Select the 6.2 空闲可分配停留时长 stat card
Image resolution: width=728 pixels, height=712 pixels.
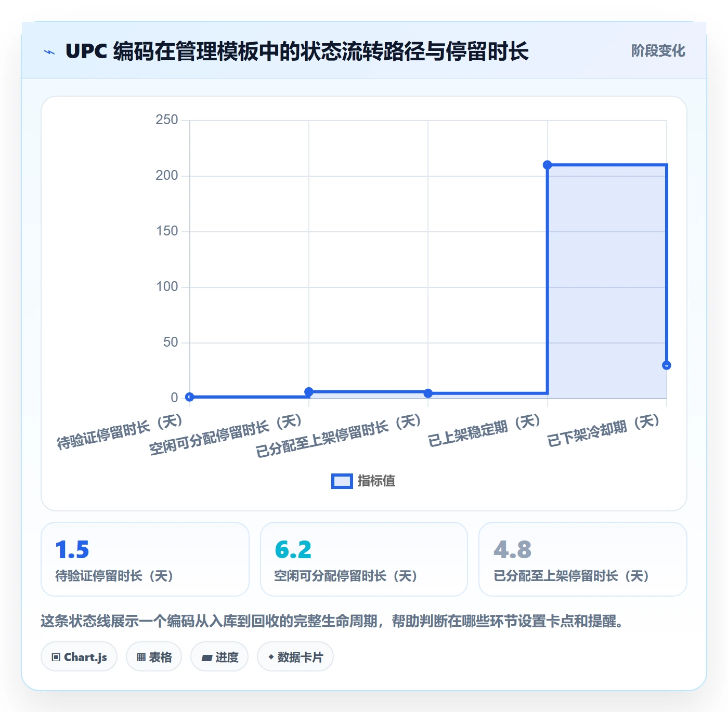pos(364,559)
